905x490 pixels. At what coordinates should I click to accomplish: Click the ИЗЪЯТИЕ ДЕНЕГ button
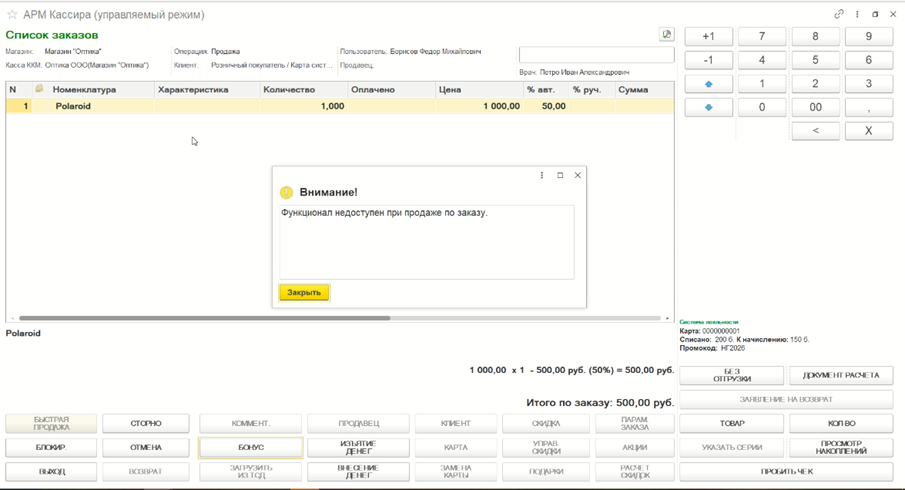point(358,447)
